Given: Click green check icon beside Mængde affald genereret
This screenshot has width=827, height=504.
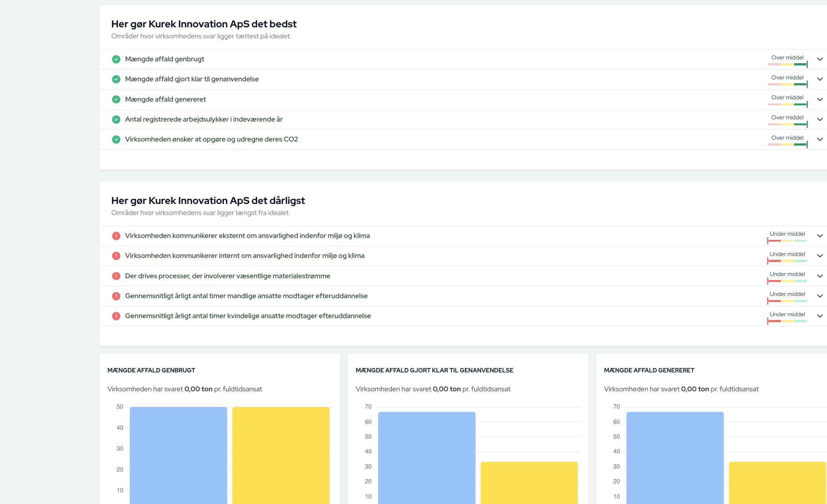Looking at the screenshot, I should point(116,99).
